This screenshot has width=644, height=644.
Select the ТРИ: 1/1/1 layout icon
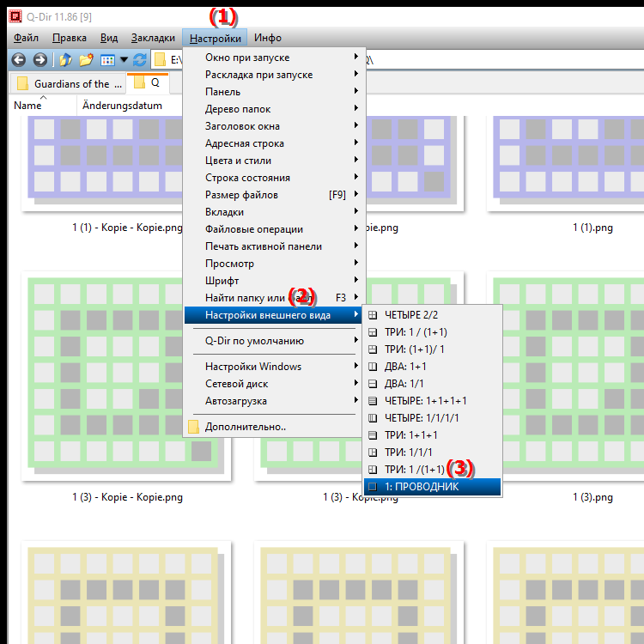point(373,453)
